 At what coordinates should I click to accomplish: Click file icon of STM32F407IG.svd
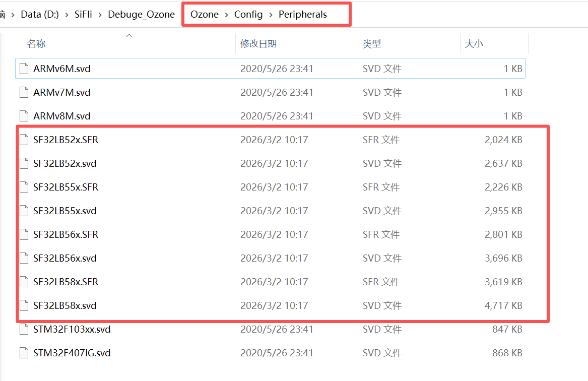coord(24,353)
